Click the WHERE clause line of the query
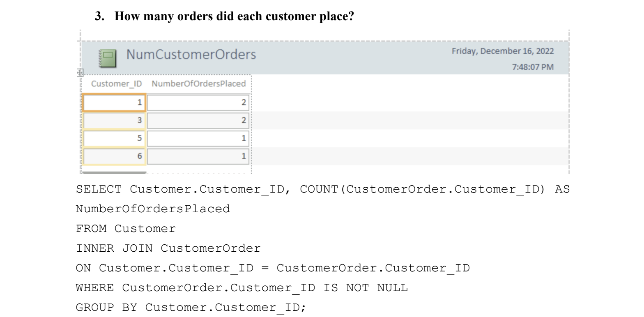This screenshot has height=317, width=644. [242, 288]
